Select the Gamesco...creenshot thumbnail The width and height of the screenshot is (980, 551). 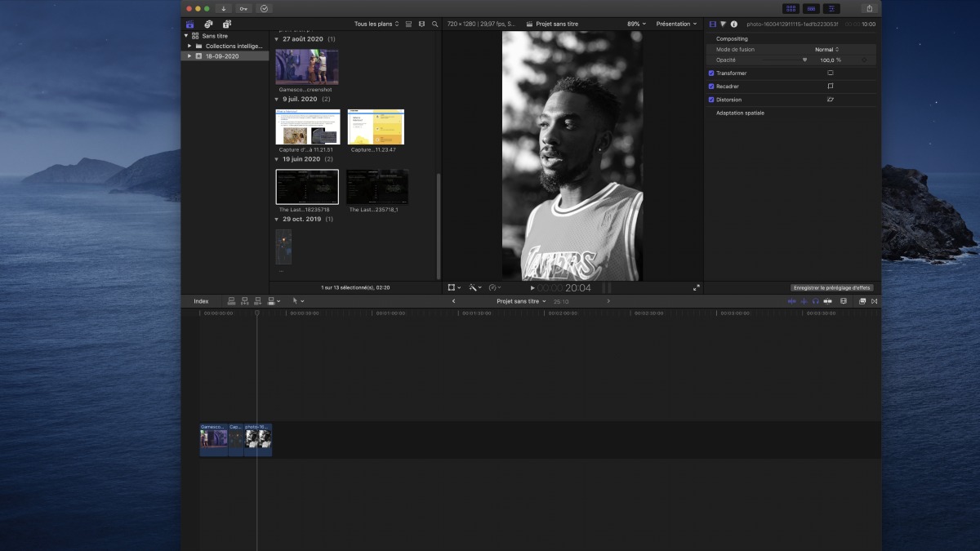[x=307, y=66]
